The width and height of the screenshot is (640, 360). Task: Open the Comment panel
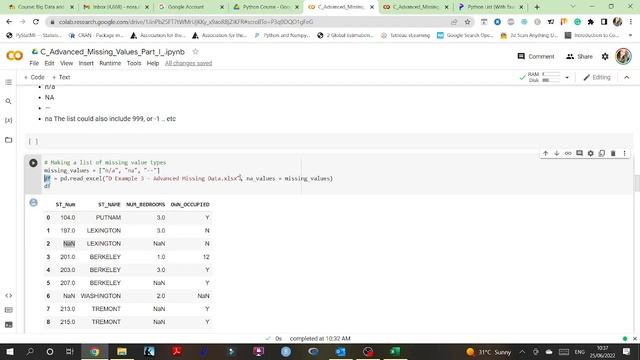point(536,56)
